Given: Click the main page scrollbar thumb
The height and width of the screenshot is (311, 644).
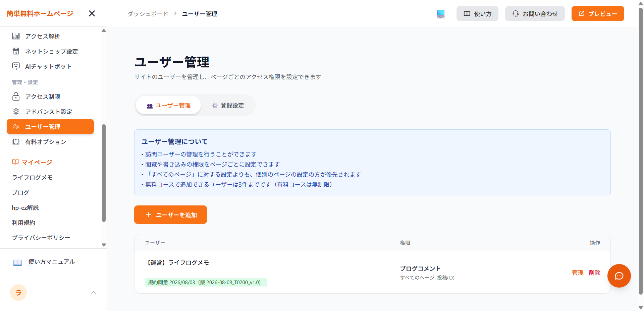Looking at the screenshot, I should (641, 151).
